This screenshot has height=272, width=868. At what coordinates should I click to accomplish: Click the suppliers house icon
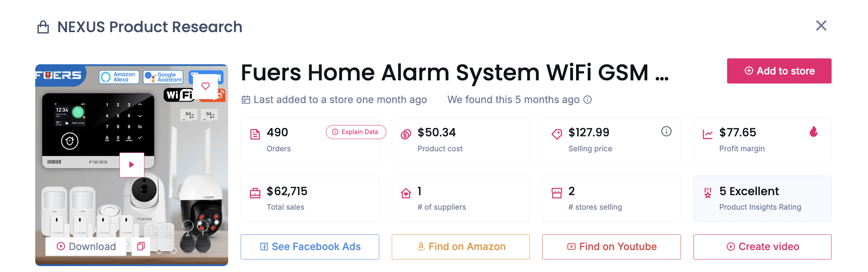point(406,192)
